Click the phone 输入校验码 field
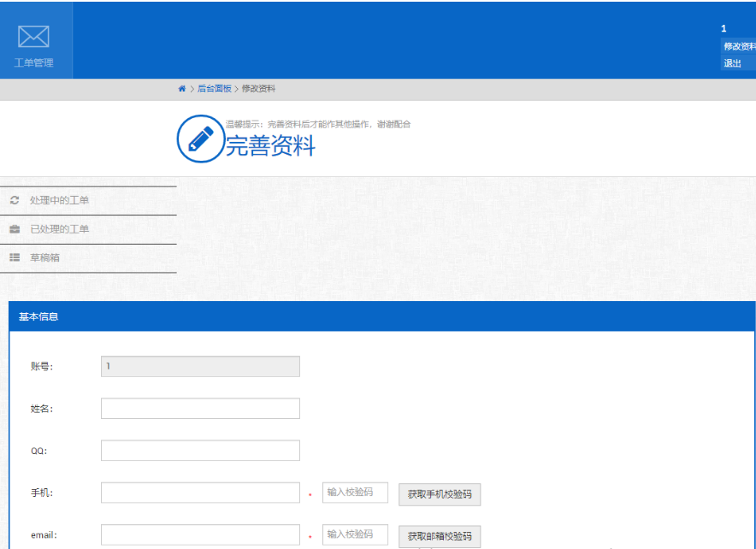The width and height of the screenshot is (756, 549). [356, 492]
